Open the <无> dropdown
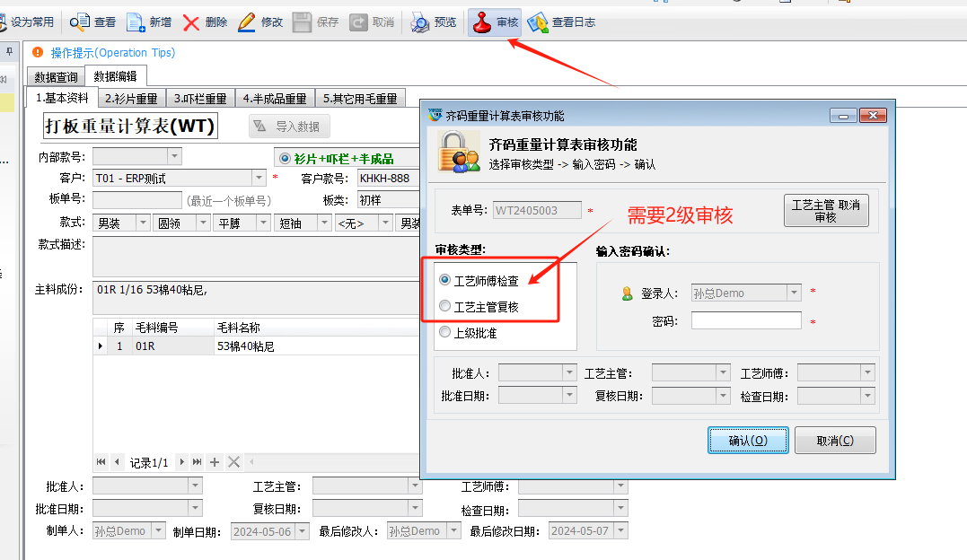The height and width of the screenshot is (560, 967). (x=385, y=223)
